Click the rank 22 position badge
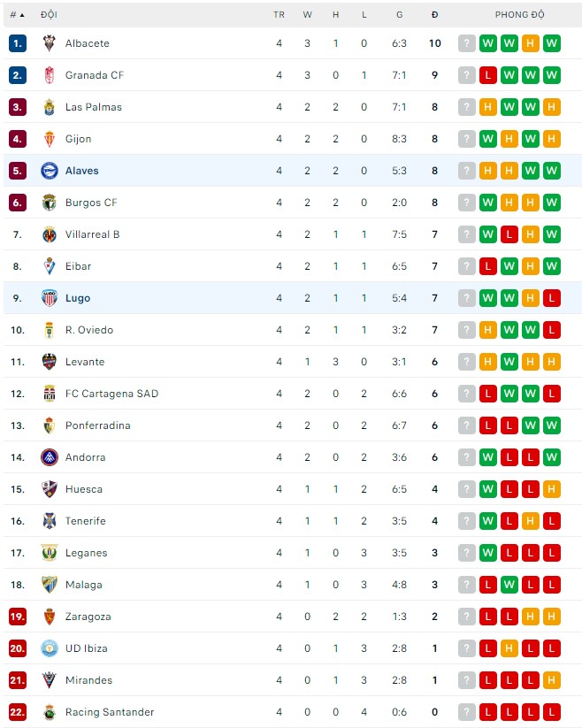Screen dimensions: 582x728 [x=18, y=712]
